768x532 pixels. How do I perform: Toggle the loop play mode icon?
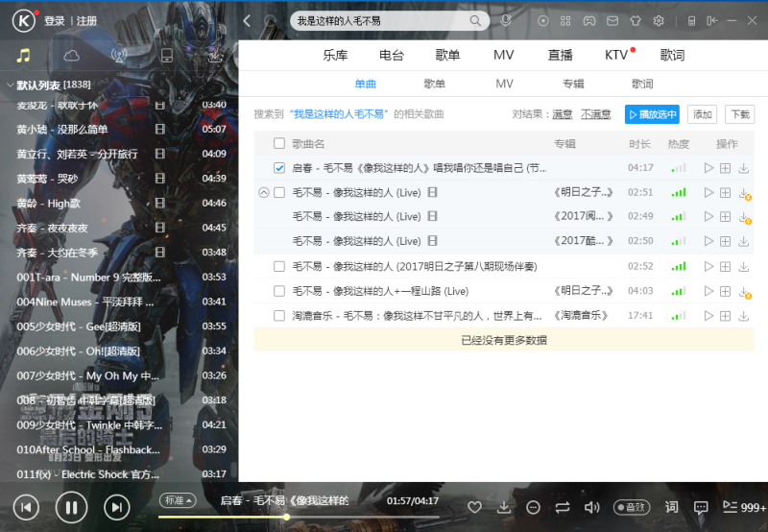(563, 507)
